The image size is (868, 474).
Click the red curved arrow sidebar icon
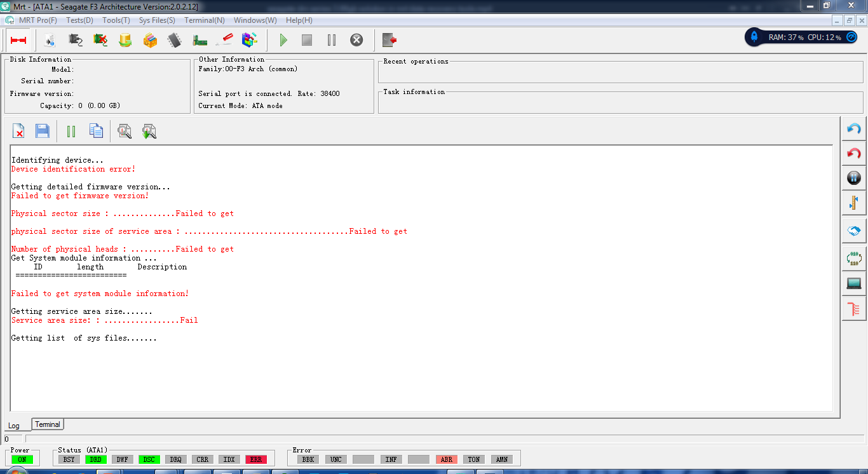(x=854, y=154)
